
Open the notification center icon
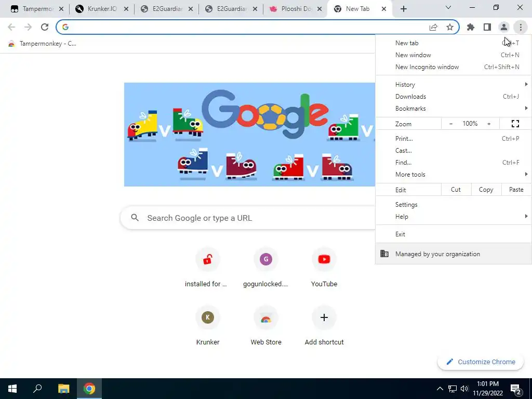(x=516, y=389)
